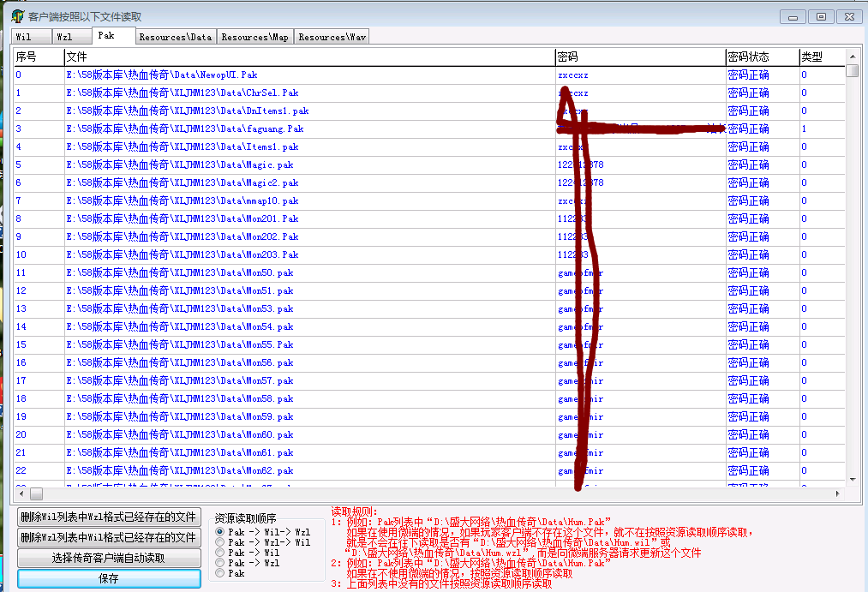Close the window
868x592 pixels.
point(849,17)
